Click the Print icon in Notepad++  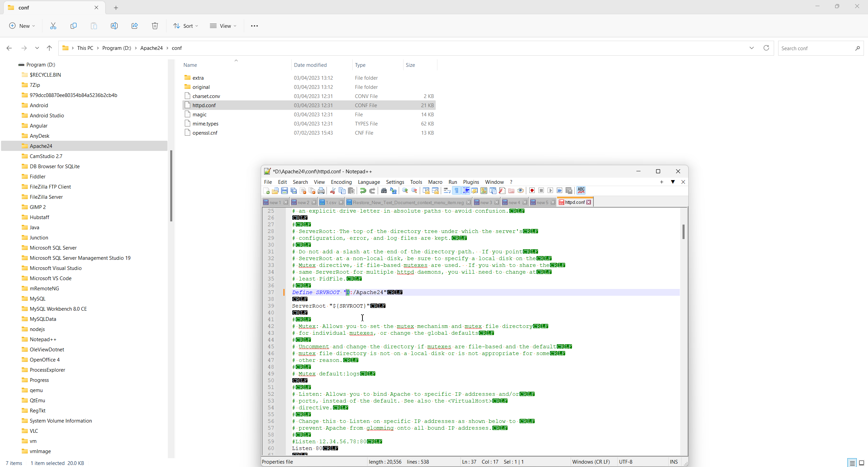[321, 191]
